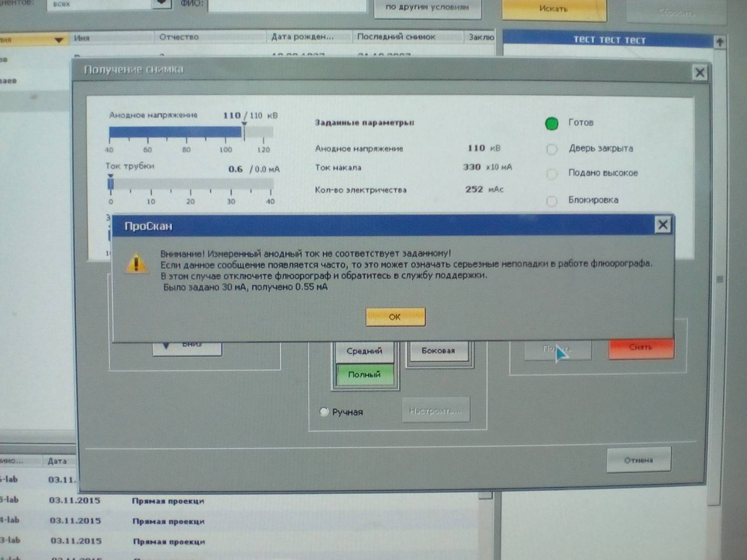Click the up arrow beside тест тест тест

(719, 42)
